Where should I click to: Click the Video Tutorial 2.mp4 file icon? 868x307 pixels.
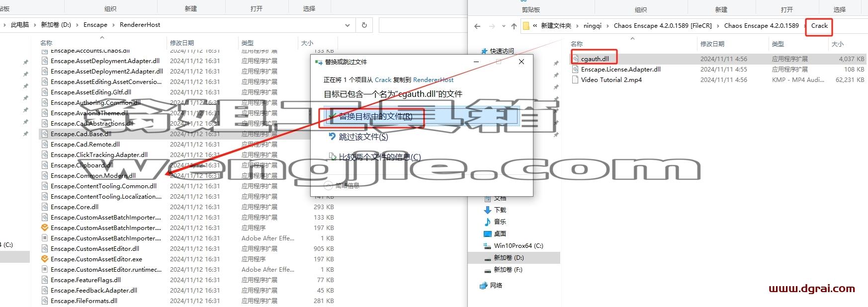point(576,80)
